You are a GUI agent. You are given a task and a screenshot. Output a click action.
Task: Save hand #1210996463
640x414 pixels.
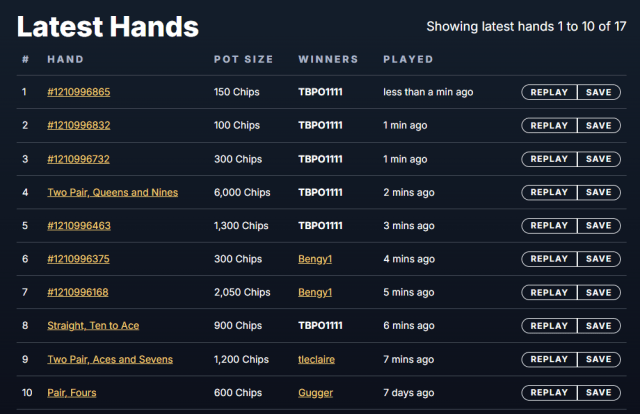(599, 225)
